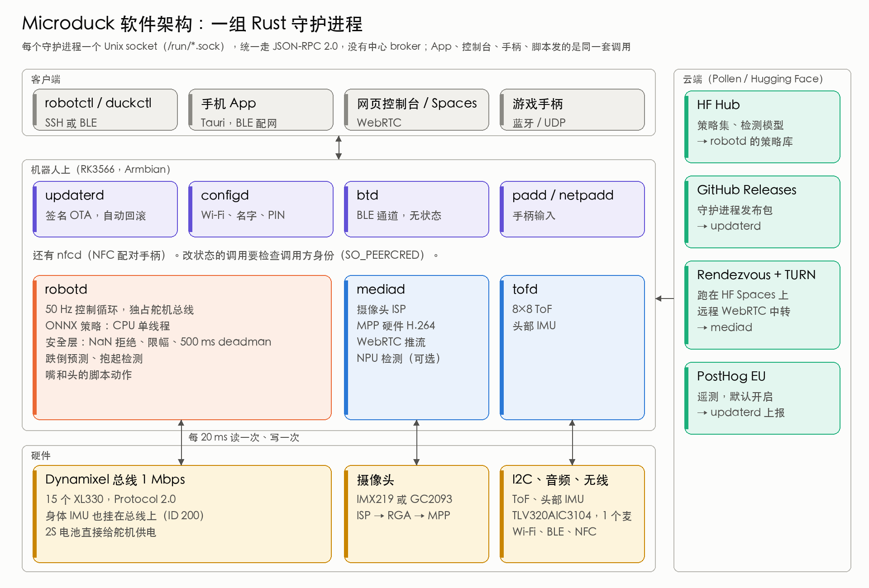
Task: Click the 云端（Pollen / Hugging Face）label
Action: pos(753,79)
